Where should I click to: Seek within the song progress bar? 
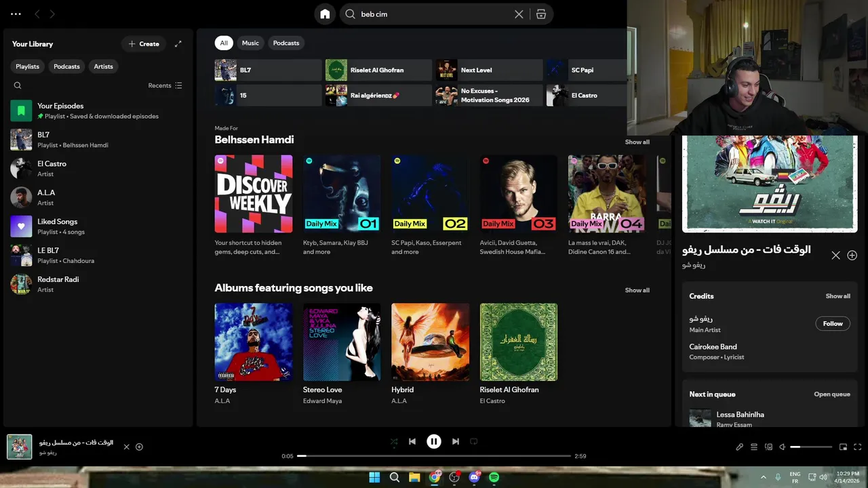(434, 456)
